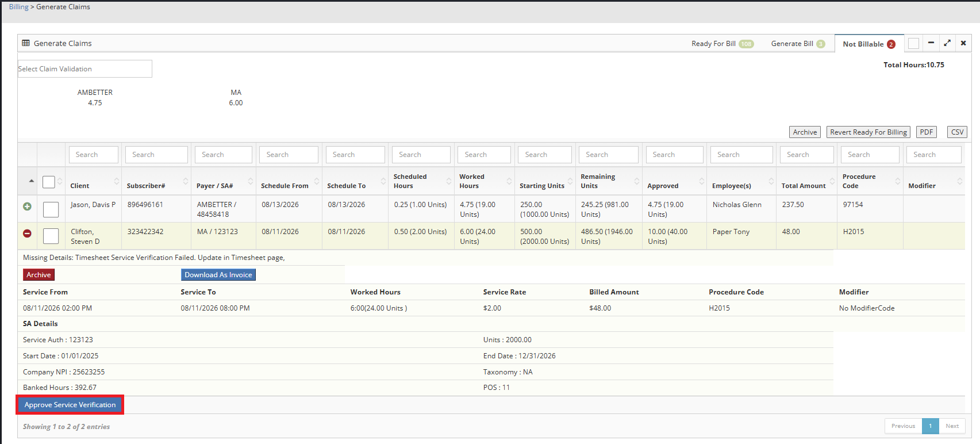This screenshot has height=444, width=980.
Task: Expand Jason, Davis P row with green plus
Action: pyautogui.click(x=27, y=206)
